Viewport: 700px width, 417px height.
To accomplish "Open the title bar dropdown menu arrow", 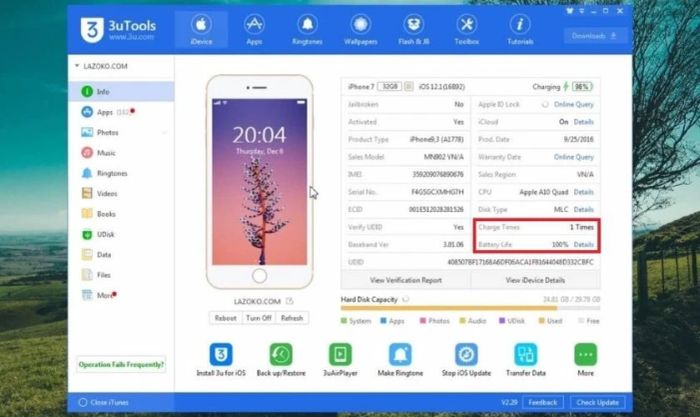I will click(x=582, y=11).
